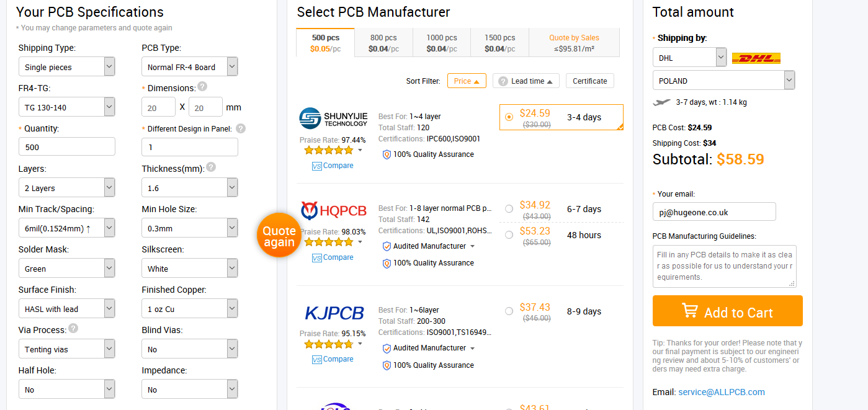Viewport: 868px width, 410px height.
Task: Select the $34.92 HQPCB 6-7 days option
Action: click(509, 209)
